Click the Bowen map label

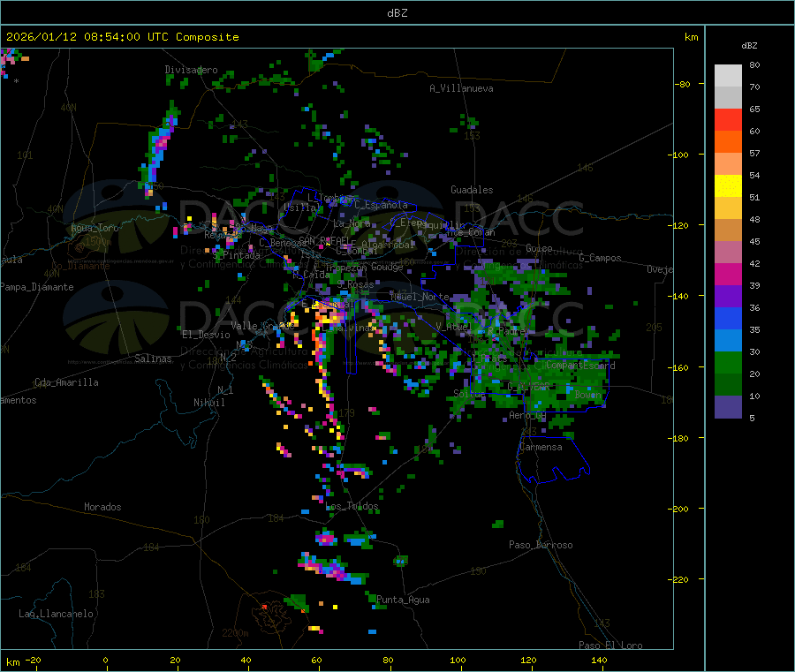point(588,394)
